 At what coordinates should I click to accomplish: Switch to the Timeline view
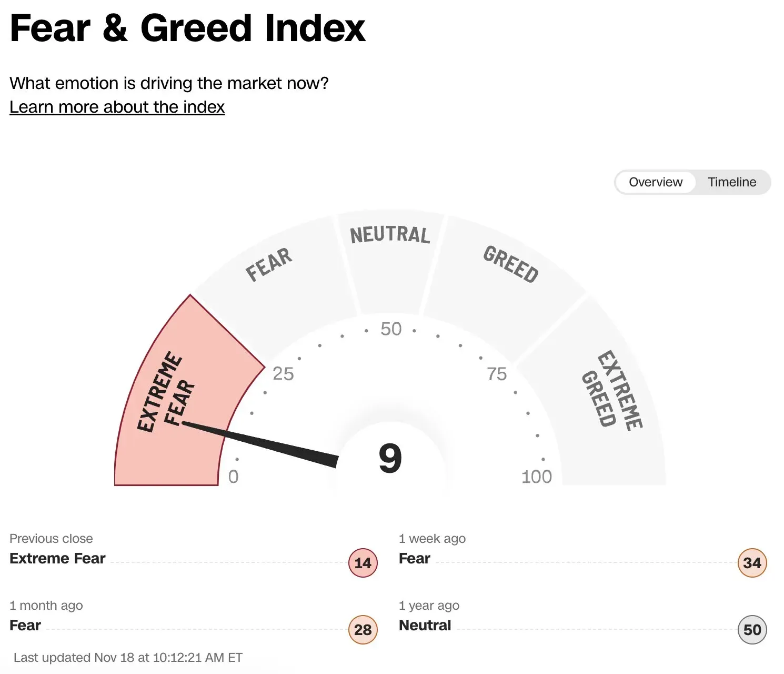732,182
